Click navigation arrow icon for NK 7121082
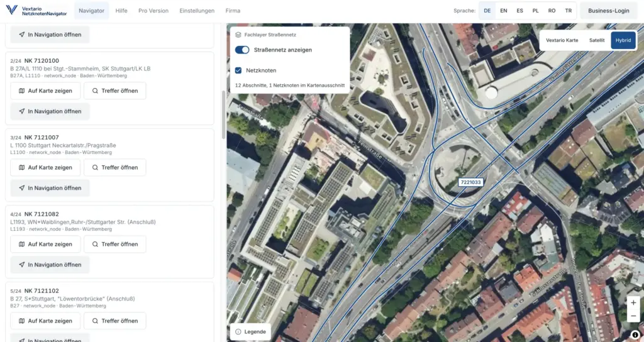The height and width of the screenshot is (342, 644). click(x=22, y=265)
